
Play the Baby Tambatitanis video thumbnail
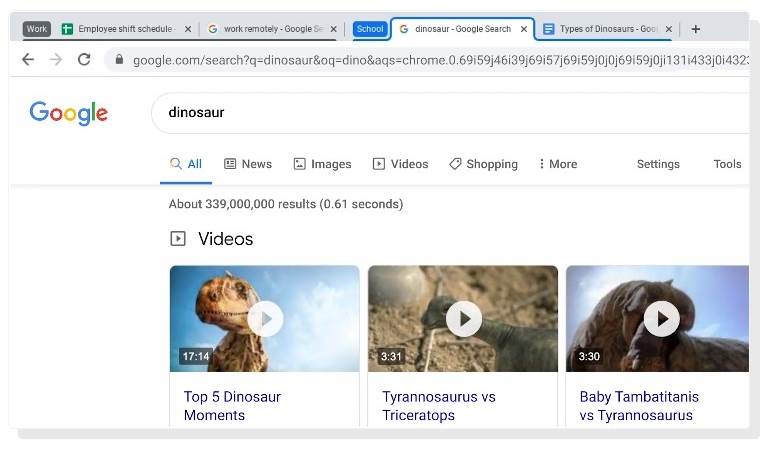pos(660,319)
